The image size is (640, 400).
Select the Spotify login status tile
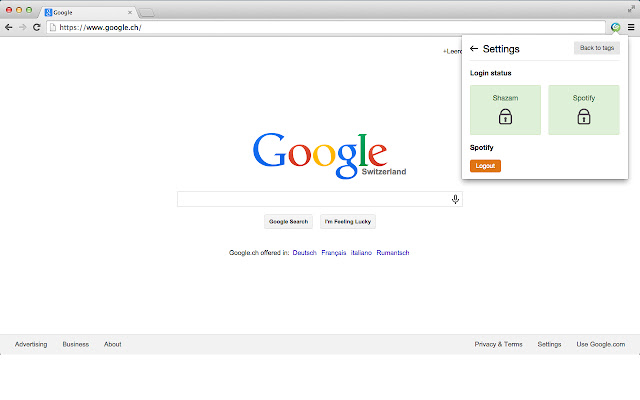click(x=584, y=110)
